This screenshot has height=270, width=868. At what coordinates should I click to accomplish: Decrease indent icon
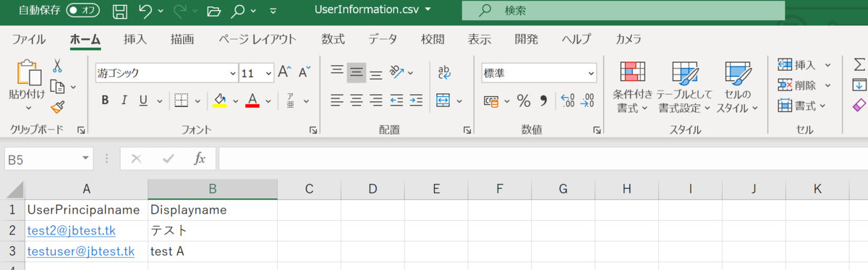pos(396,100)
